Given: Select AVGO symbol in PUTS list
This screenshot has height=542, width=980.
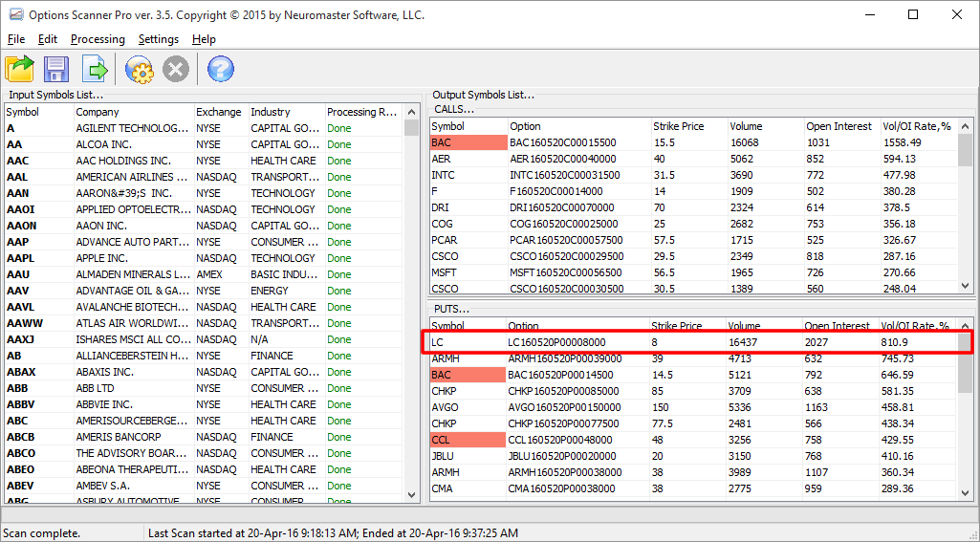Looking at the screenshot, I should (445, 407).
